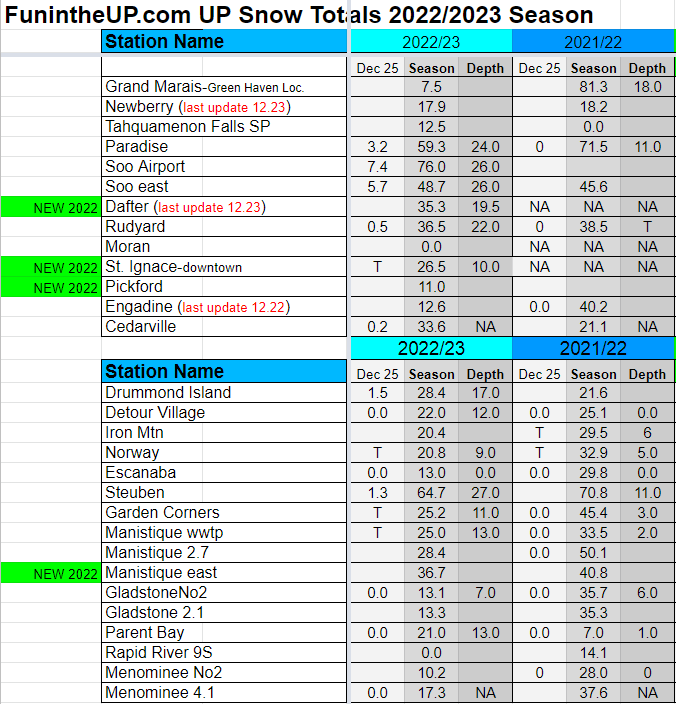Select the Soo east station cell
The height and width of the screenshot is (704, 676).
[x=224, y=187]
